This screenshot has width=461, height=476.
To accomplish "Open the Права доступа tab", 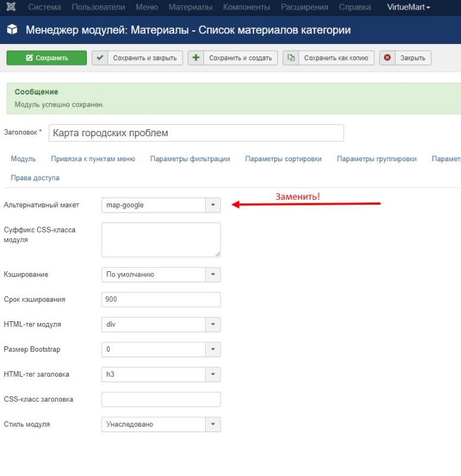I will coord(35,178).
